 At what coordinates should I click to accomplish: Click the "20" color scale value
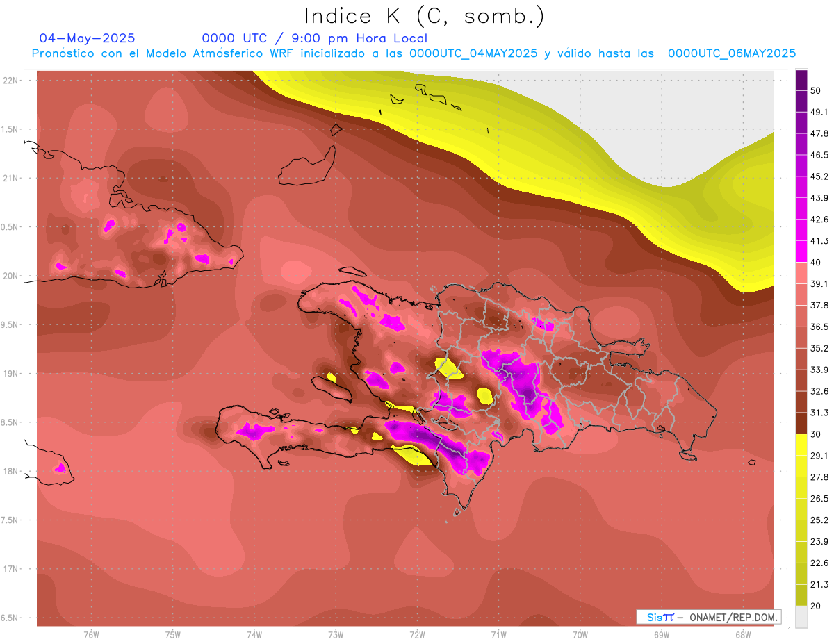(816, 606)
